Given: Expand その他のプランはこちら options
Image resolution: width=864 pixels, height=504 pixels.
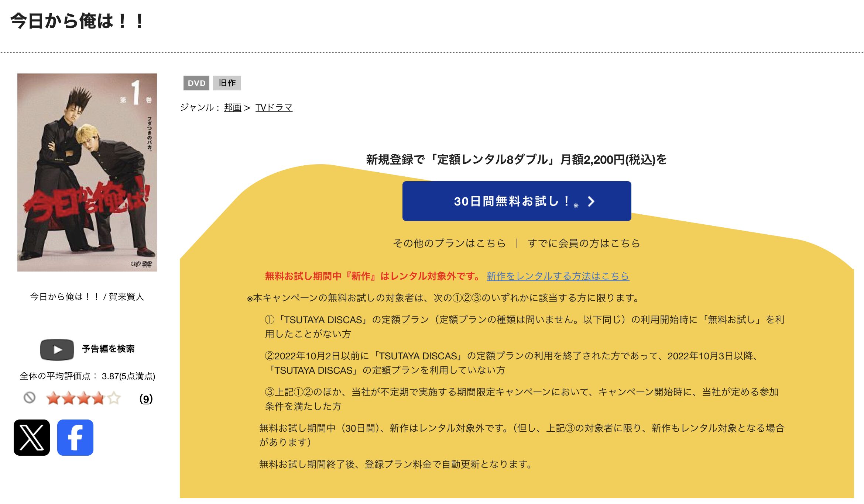Looking at the screenshot, I should coord(449,243).
